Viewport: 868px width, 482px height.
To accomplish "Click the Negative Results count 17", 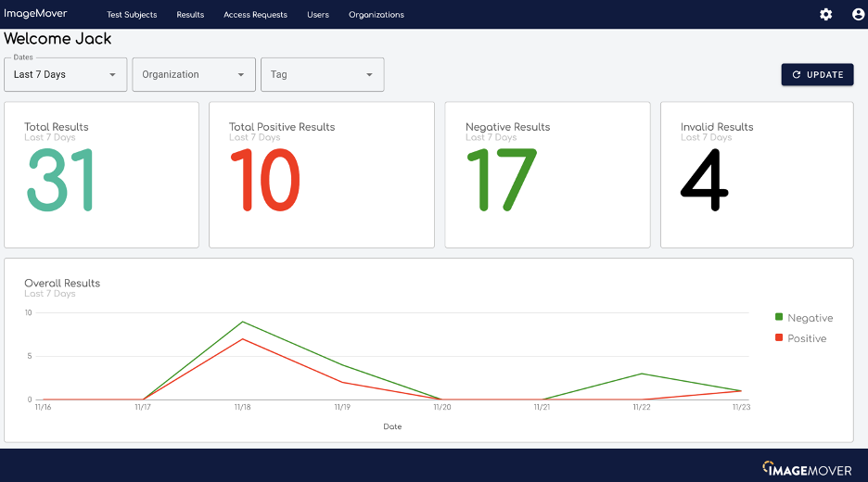I will (502, 181).
